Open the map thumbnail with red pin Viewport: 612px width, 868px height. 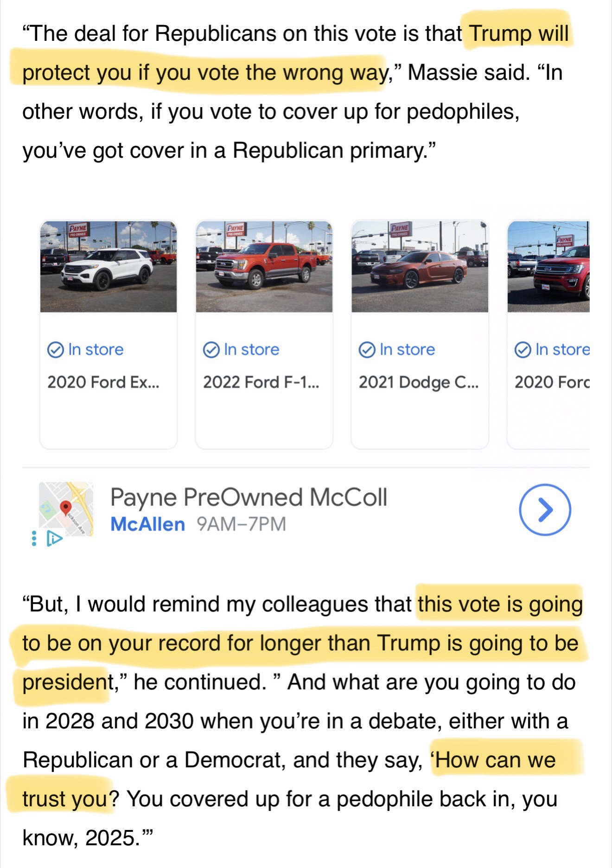click(66, 508)
